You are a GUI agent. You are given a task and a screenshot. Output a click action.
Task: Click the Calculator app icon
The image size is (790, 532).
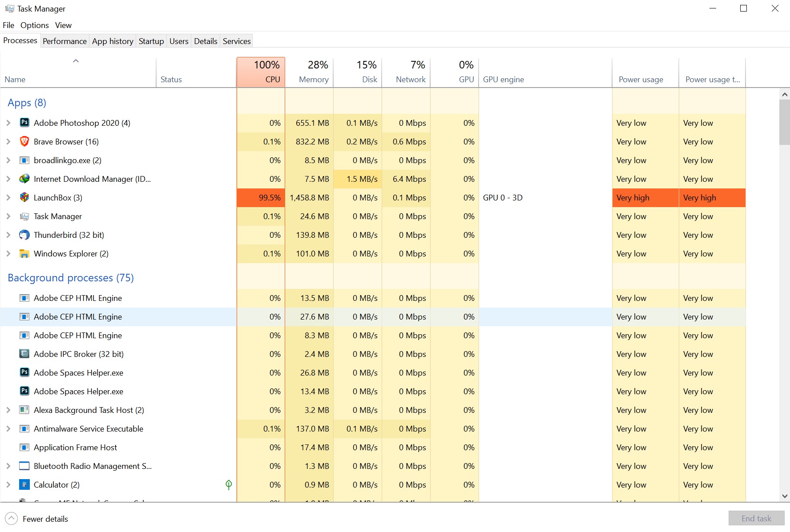[24, 484]
